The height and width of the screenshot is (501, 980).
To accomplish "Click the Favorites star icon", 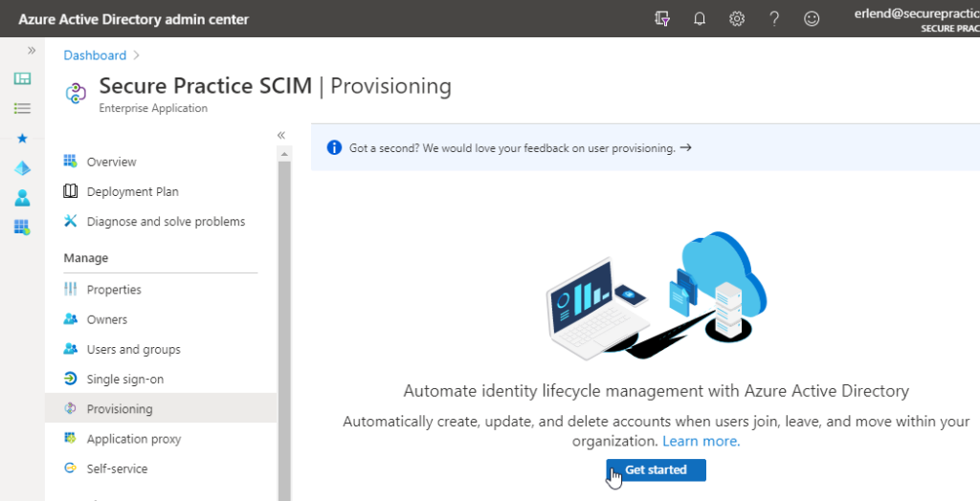I will pyautogui.click(x=22, y=139).
